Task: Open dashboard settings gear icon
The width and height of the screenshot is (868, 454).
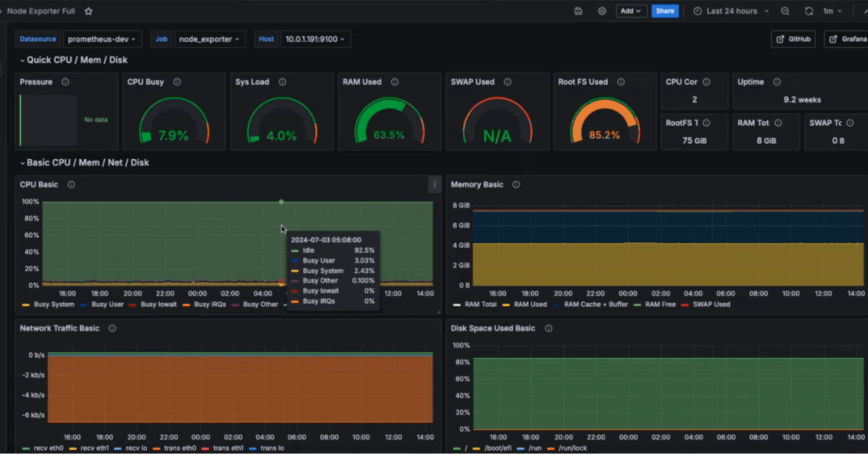Action: [x=602, y=11]
